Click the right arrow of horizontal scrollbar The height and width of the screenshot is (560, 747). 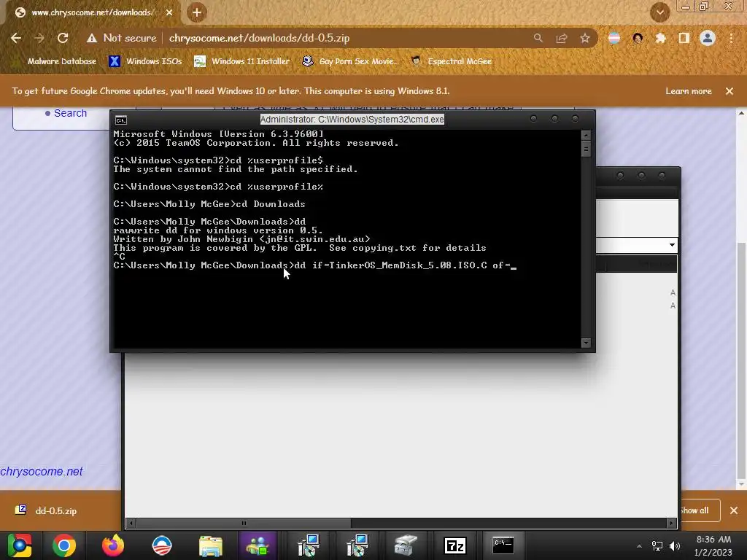(671, 523)
